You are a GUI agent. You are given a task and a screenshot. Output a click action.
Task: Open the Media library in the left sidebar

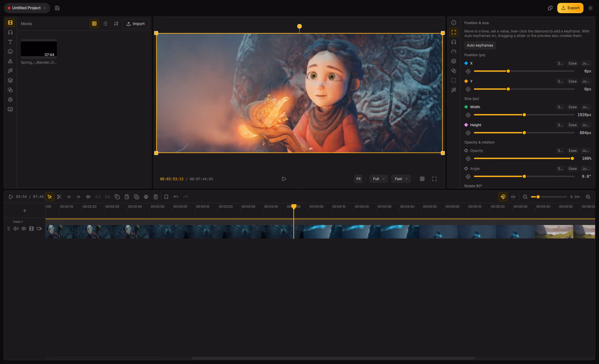pos(10,23)
